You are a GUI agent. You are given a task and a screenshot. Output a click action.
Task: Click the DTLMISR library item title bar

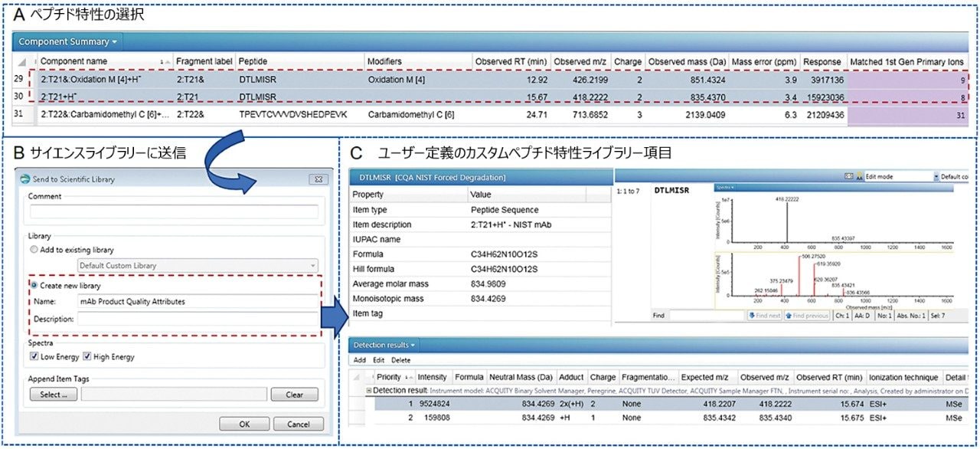click(x=480, y=177)
